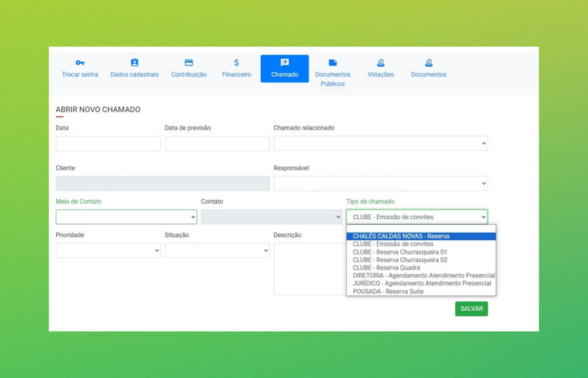The height and width of the screenshot is (378, 588).
Task: Click the ballot icon above Votações
Action: click(x=381, y=63)
